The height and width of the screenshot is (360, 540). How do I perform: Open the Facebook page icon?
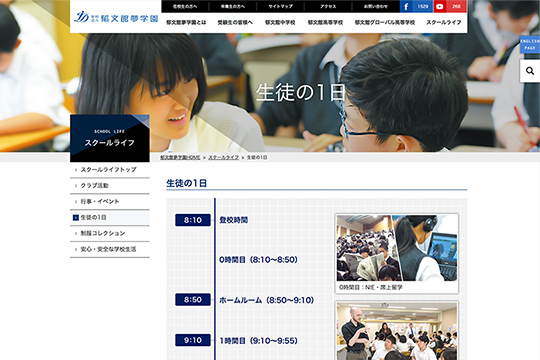coord(406,6)
